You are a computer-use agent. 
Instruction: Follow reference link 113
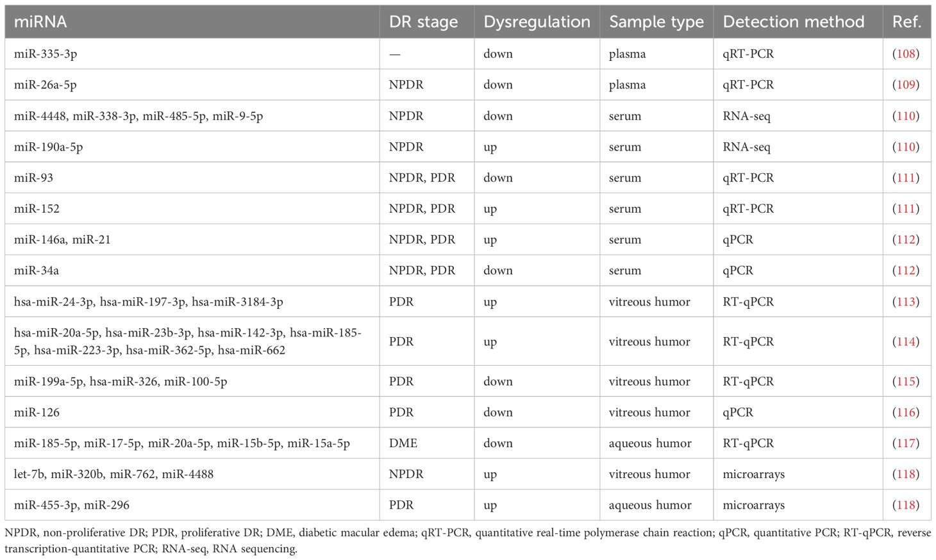906,302
